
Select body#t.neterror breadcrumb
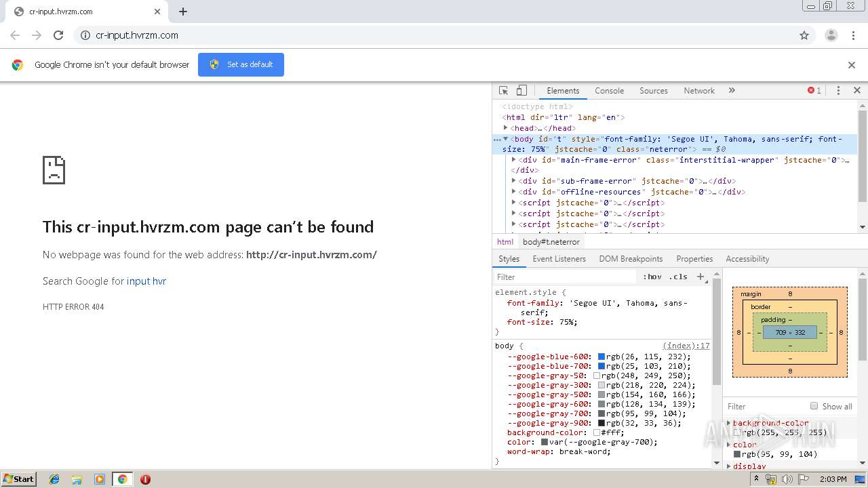tap(551, 242)
